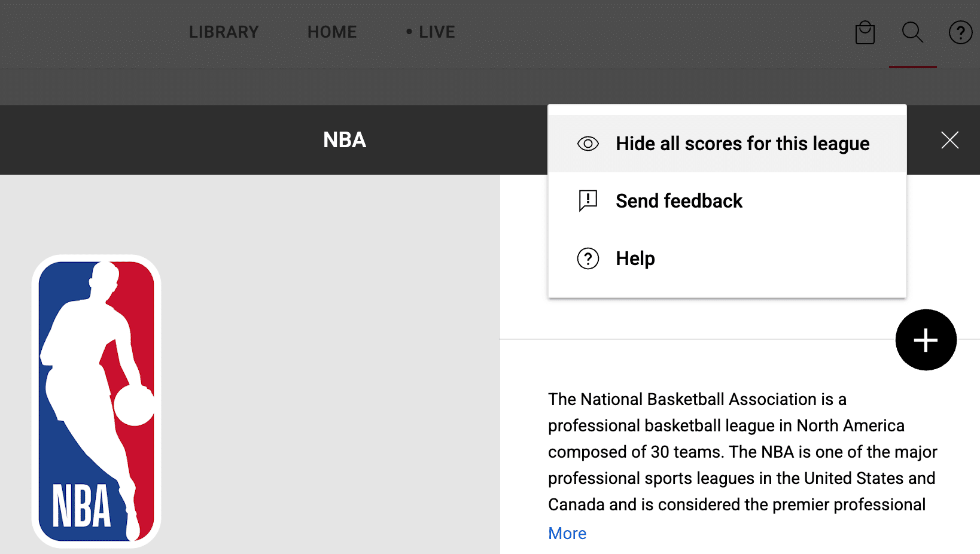This screenshot has height=554, width=980.
Task: Click the dot indicator beside LIVE
Action: pyautogui.click(x=409, y=32)
